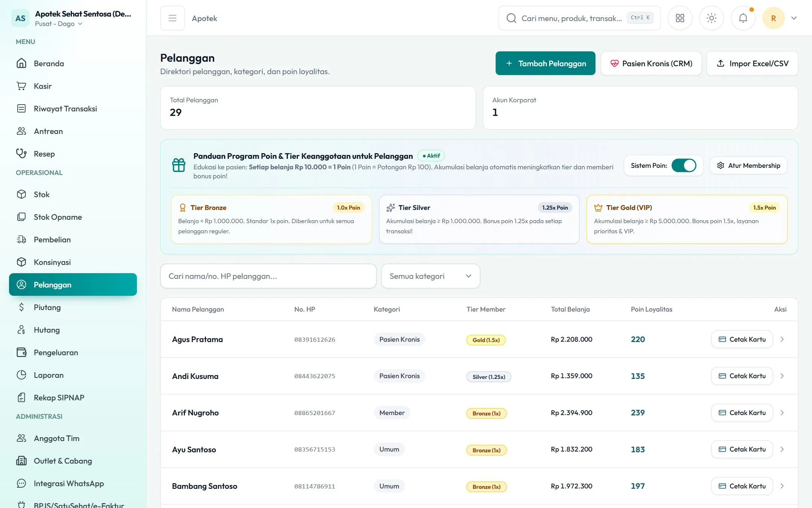This screenshot has width=812, height=508.
Task: Open the Pusat - Dago branch selector
Action: [x=59, y=24]
